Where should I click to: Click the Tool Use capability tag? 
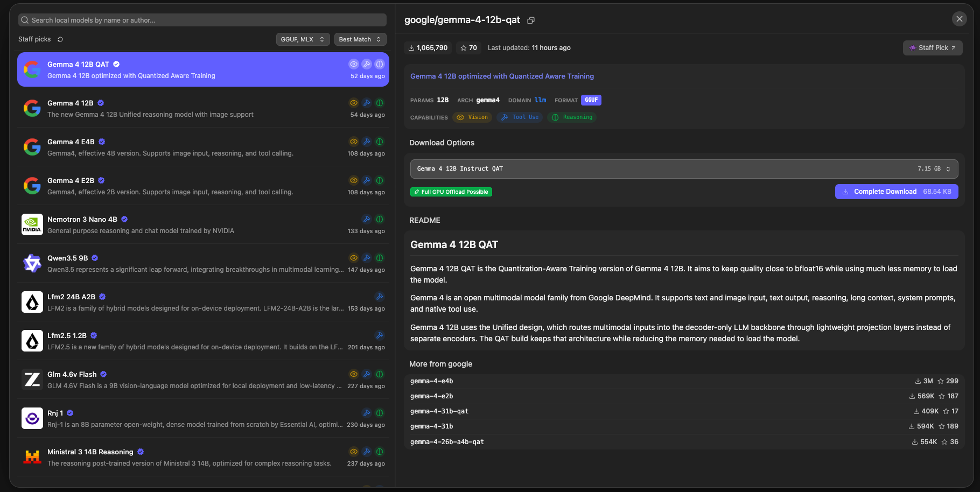coord(520,117)
